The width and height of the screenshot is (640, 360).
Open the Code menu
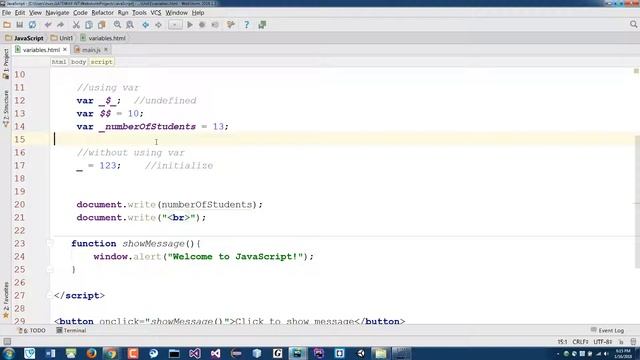point(80,13)
